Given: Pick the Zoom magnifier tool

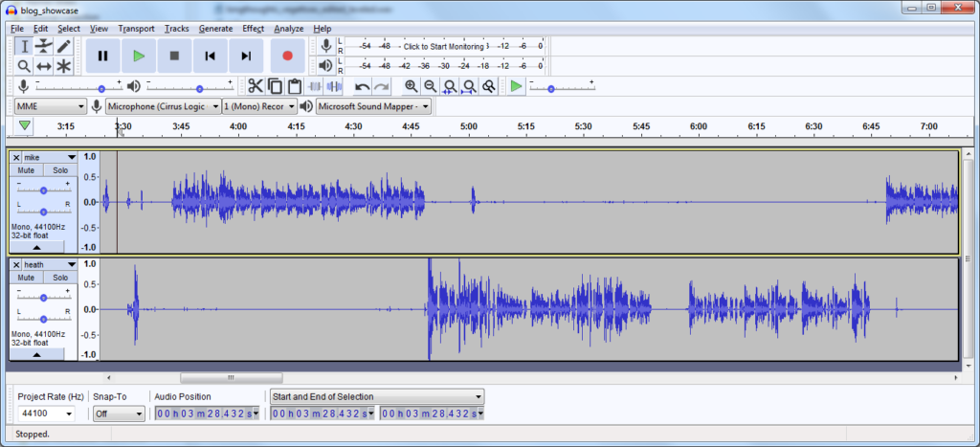Looking at the screenshot, I should (24, 66).
